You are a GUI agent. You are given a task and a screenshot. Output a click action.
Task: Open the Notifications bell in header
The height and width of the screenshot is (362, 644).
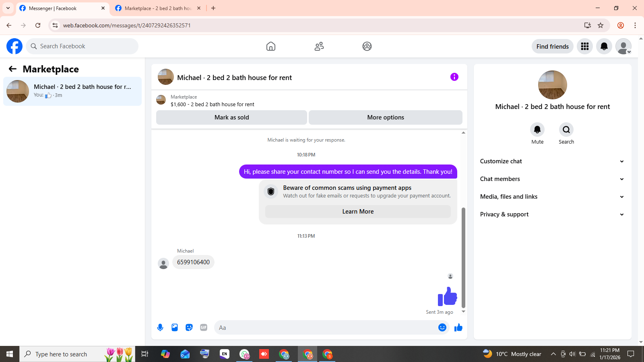coord(604,46)
